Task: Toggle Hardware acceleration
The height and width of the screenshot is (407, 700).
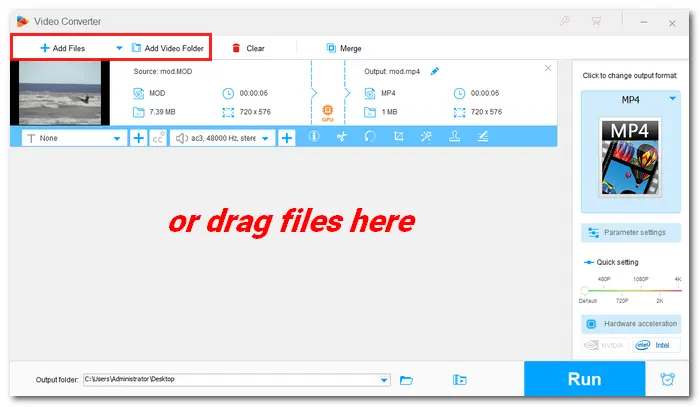Action: click(x=631, y=324)
